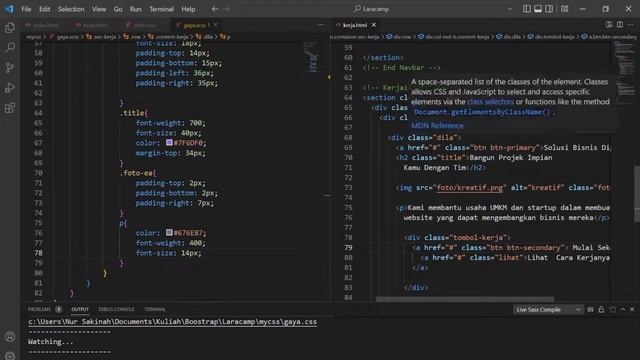This screenshot has height=360, width=640.
Task: Open the Run menu
Action: pyautogui.click(x=136, y=9)
